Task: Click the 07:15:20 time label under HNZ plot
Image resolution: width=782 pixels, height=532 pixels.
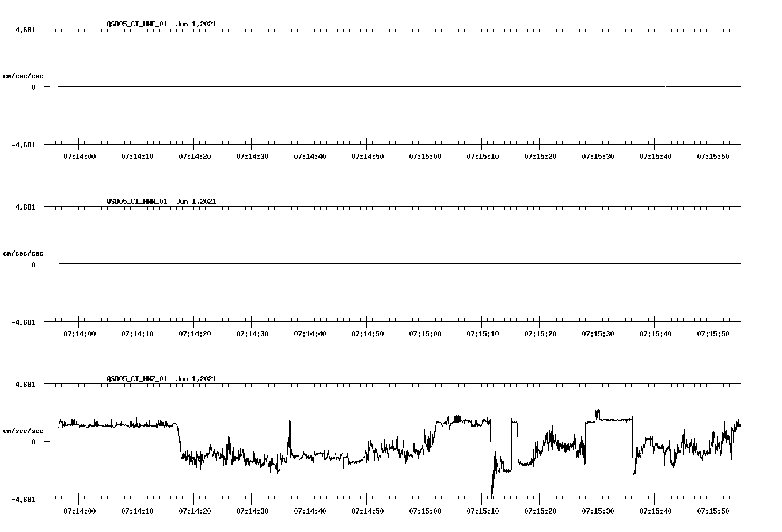Action: click(x=540, y=511)
